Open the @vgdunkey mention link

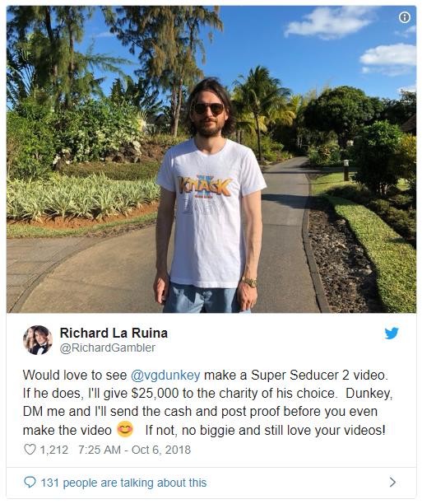point(165,375)
